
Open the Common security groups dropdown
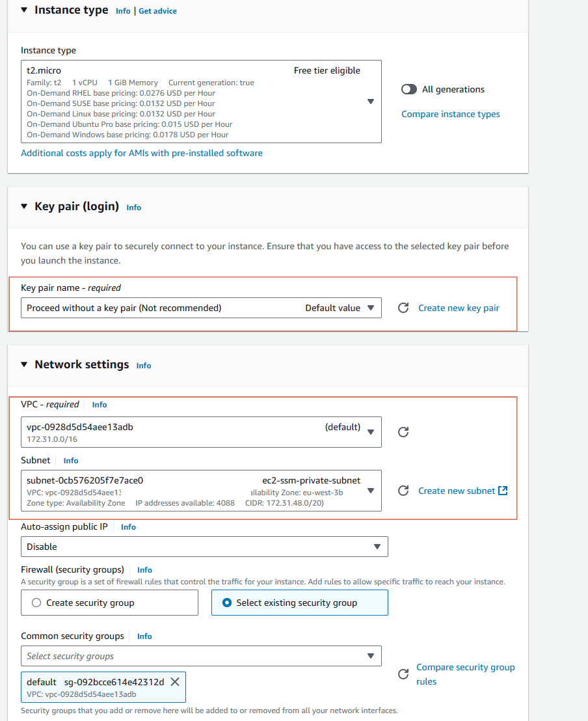[x=371, y=656]
